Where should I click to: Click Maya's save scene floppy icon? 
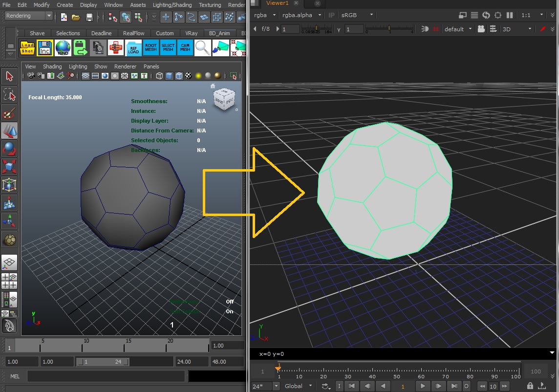tap(89, 17)
